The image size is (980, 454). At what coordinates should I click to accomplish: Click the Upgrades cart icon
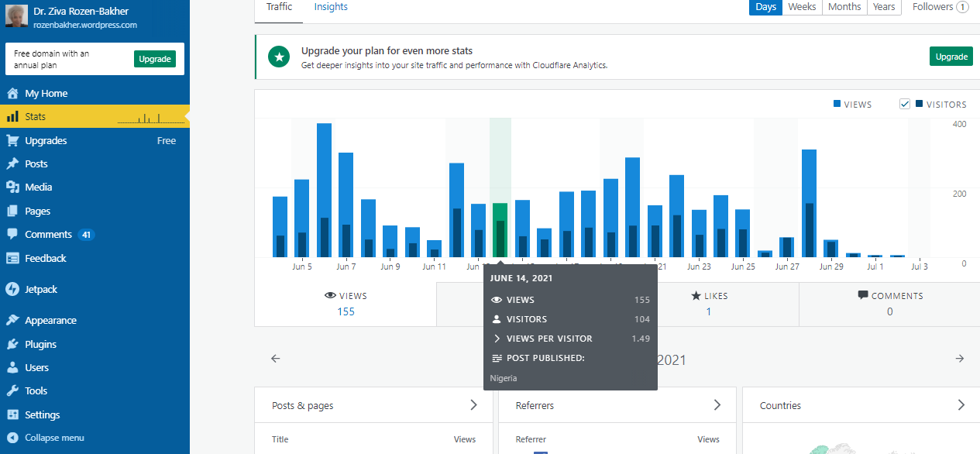pyautogui.click(x=12, y=140)
